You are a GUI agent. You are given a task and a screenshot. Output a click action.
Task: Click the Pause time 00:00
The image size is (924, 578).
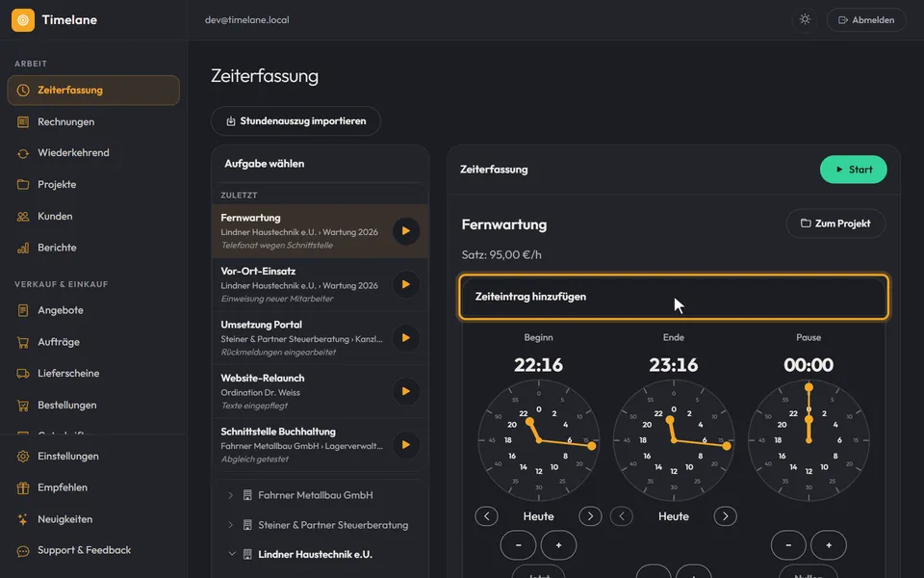[x=808, y=365]
